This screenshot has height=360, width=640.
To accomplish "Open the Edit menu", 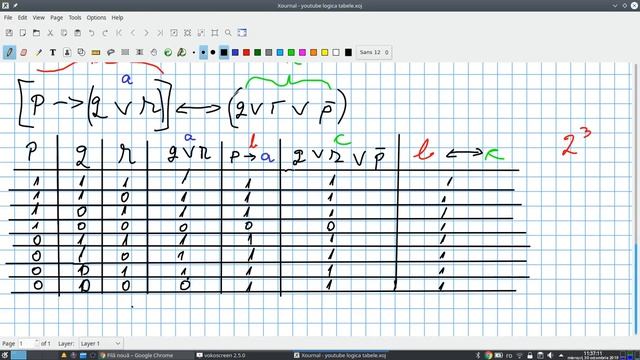I will [22, 18].
